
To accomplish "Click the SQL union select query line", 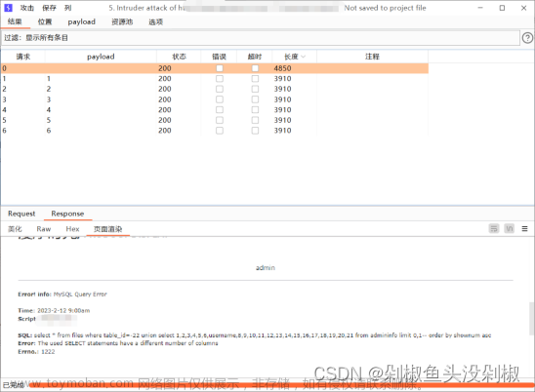I will 255,335.
